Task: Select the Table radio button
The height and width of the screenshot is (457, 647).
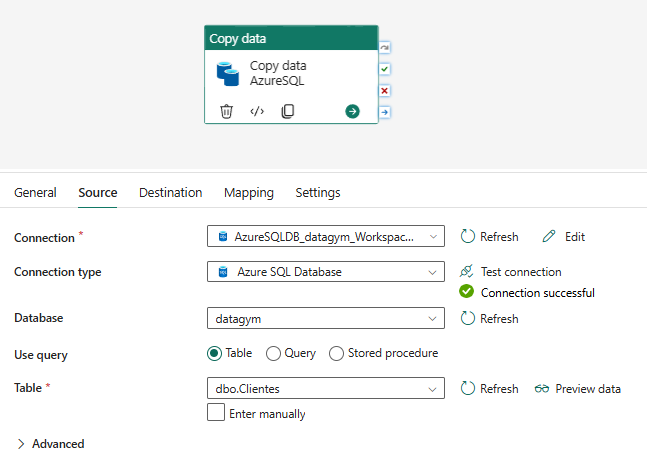Action: (215, 353)
